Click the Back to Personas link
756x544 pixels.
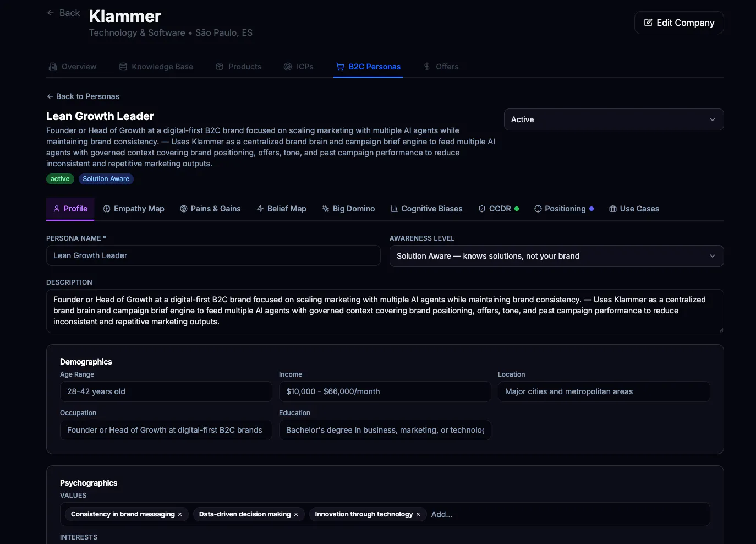(83, 96)
